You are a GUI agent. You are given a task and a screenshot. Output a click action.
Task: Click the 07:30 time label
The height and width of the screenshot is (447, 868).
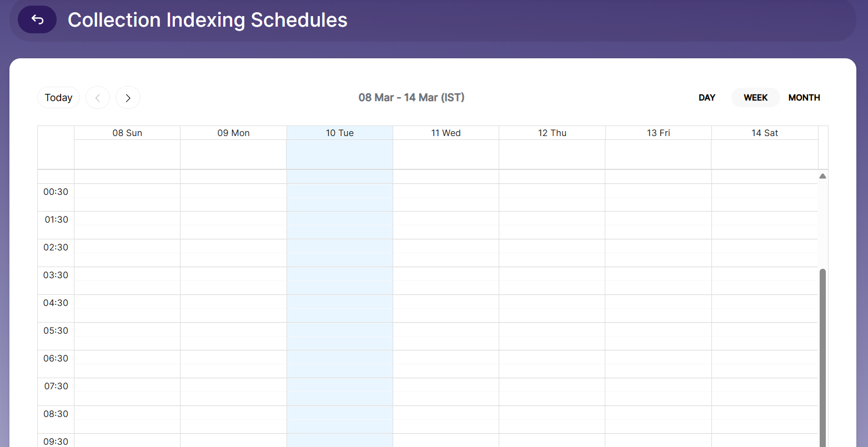click(56, 386)
